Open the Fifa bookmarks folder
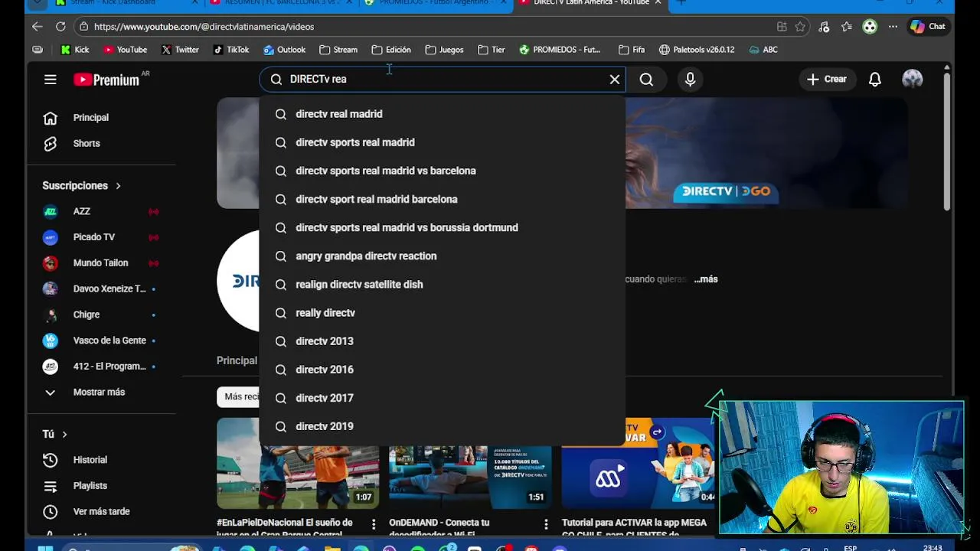Viewport: 980px width, 551px height. click(x=632, y=50)
